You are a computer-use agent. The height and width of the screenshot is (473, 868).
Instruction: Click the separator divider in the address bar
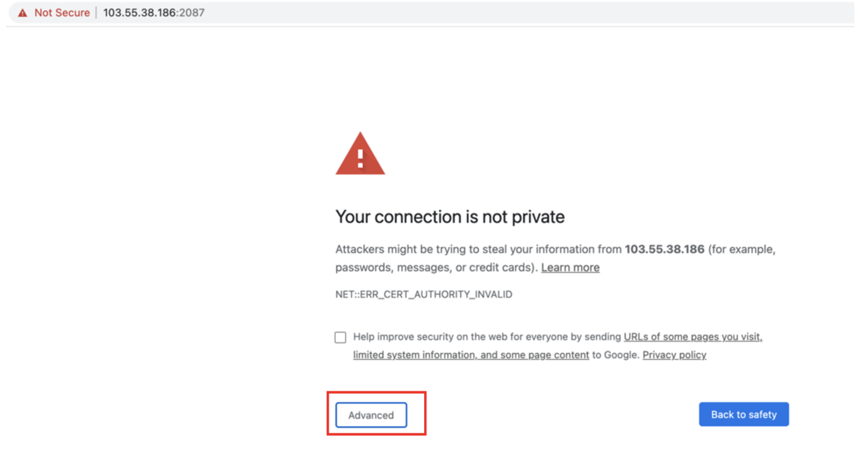click(x=97, y=12)
